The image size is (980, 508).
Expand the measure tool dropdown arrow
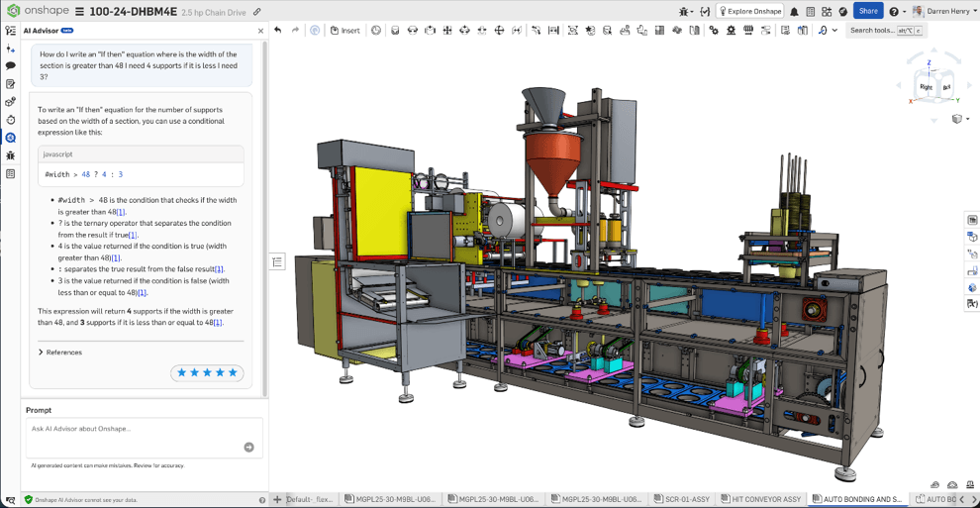834,30
